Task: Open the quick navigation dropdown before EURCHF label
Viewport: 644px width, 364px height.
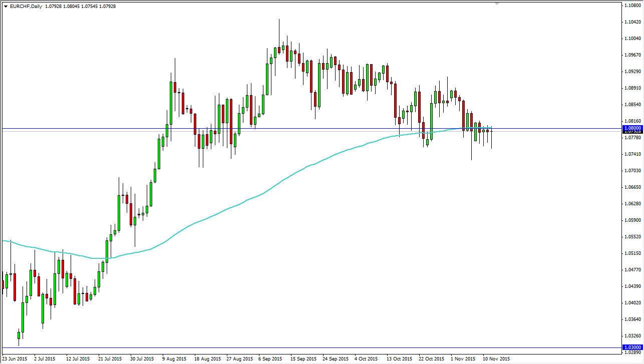Action: pyautogui.click(x=5, y=7)
